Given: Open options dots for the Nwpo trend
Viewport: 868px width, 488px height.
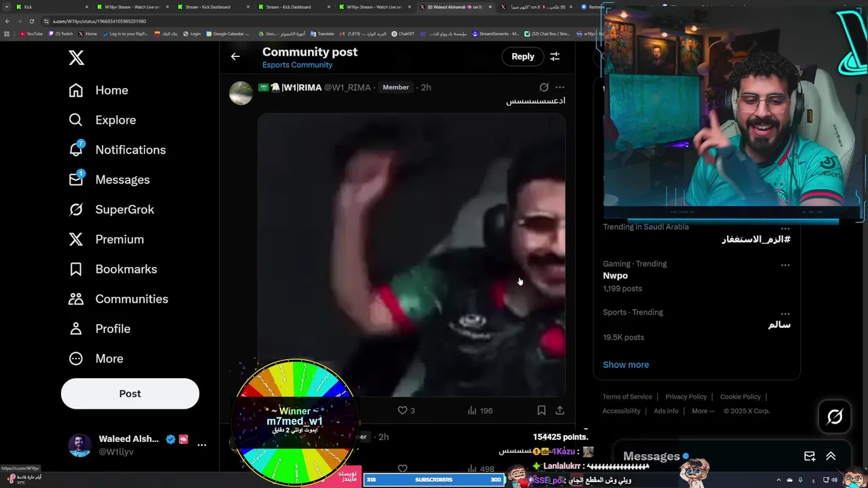Looking at the screenshot, I should click(x=785, y=265).
